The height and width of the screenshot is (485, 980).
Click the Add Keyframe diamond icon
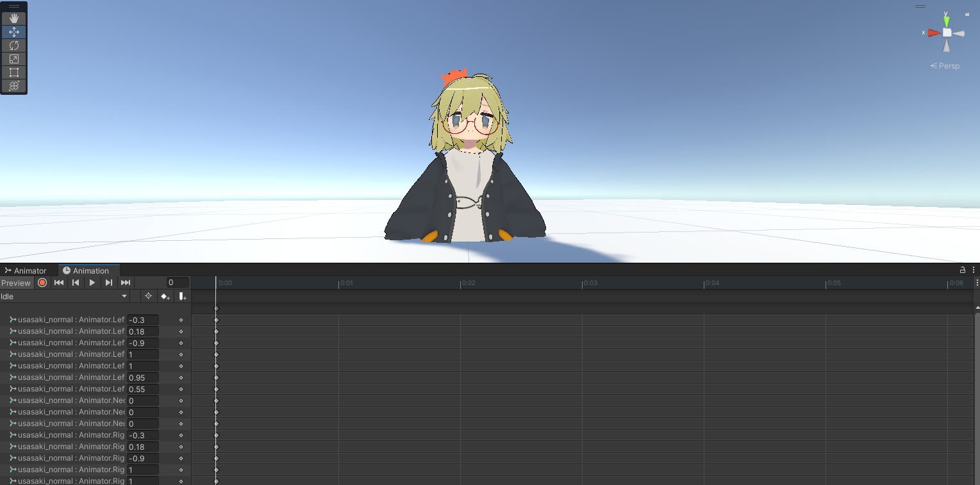(x=165, y=295)
